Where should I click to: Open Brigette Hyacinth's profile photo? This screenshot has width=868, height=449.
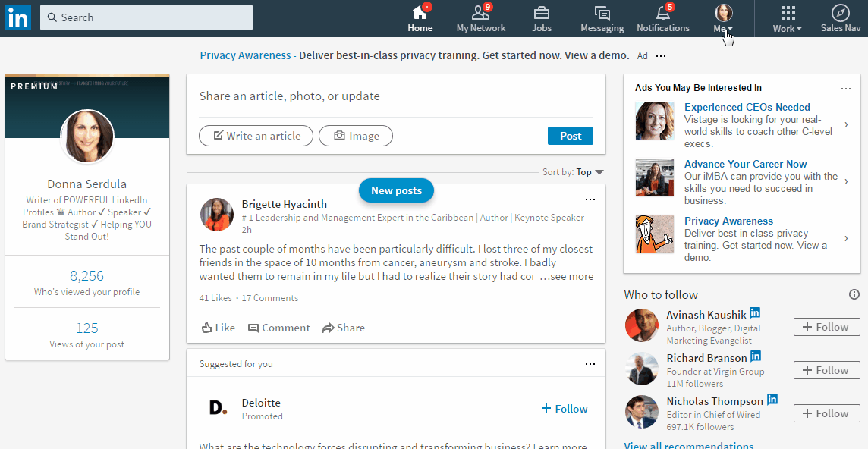[217, 215]
